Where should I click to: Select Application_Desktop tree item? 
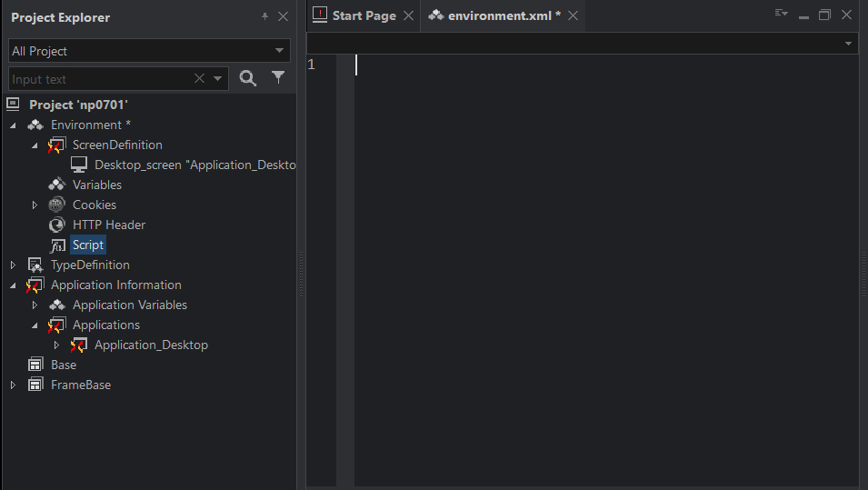151,345
